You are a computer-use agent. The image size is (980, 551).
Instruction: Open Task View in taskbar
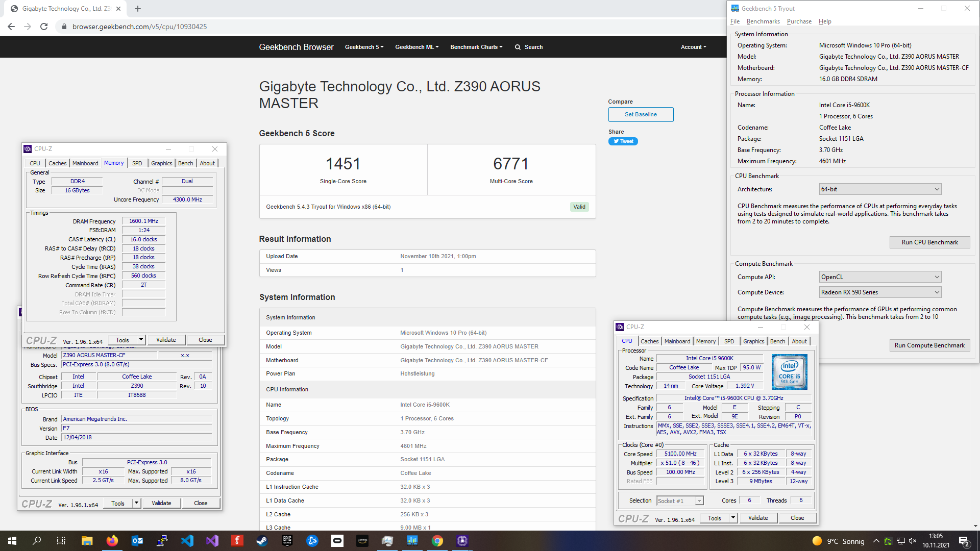click(x=61, y=541)
